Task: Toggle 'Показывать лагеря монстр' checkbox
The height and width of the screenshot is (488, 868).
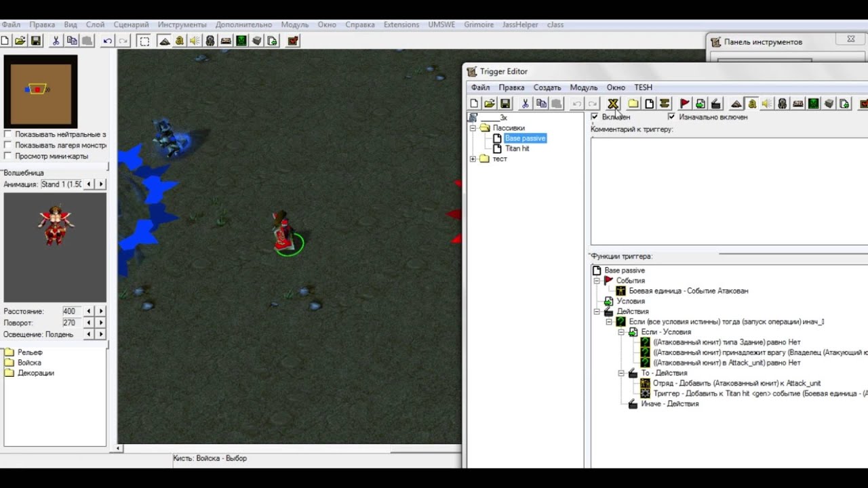Action: pos(8,145)
